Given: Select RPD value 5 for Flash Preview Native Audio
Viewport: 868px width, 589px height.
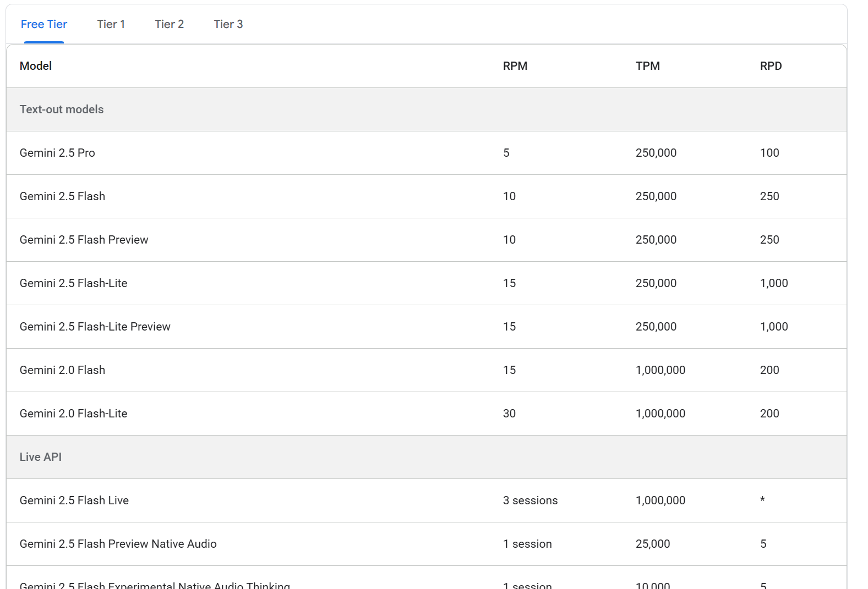Looking at the screenshot, I should coord(763,544).
